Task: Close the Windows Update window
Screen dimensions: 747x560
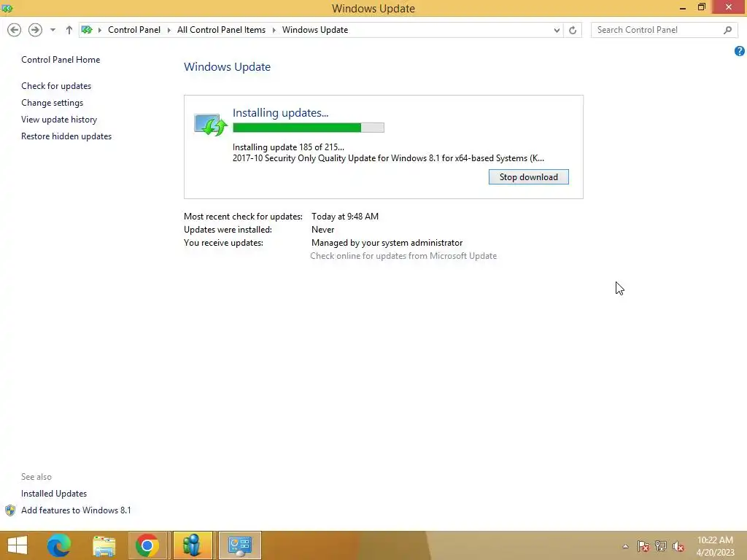Action: point(729,7)
